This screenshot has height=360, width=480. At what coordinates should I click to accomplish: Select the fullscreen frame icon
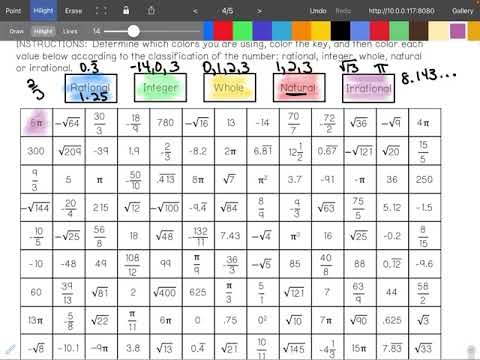(x=101, y=11)
